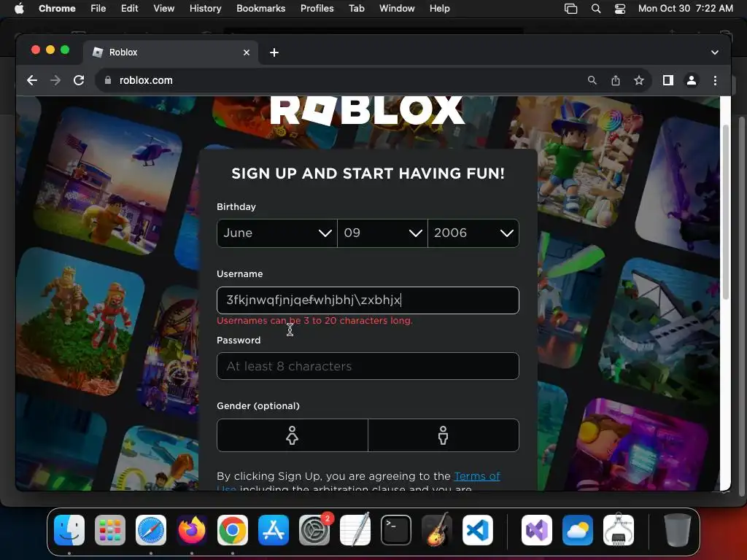Toggle the Chrome side panel icon

[x=668, y=80]
